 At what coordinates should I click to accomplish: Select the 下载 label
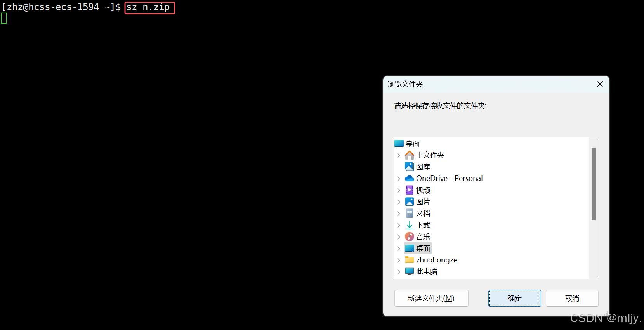423,225
